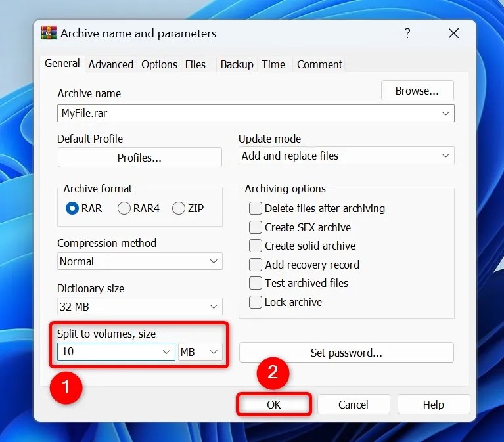This screenshot has height=442, width=504.
Task: Enable Add recovery record
Action: coord(256,265)
